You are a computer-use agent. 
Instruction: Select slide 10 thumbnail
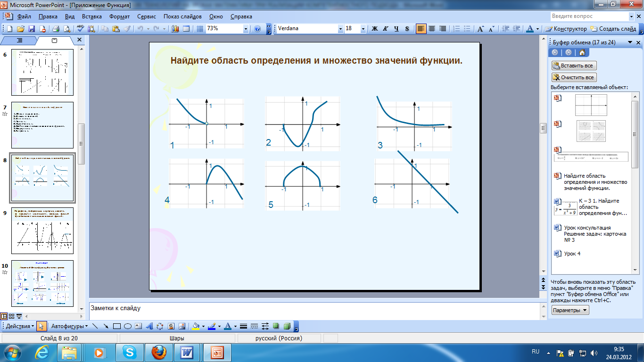(x=42, y=283)
